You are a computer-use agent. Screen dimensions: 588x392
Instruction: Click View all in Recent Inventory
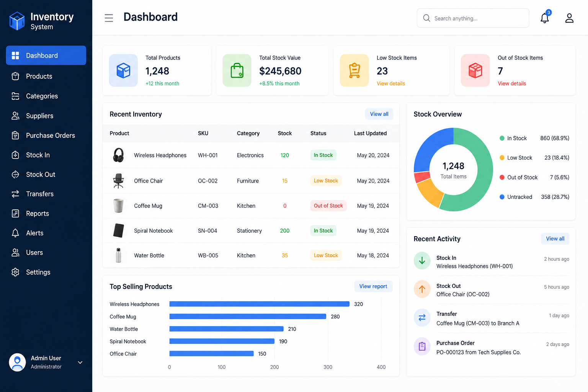click(379, 114)
